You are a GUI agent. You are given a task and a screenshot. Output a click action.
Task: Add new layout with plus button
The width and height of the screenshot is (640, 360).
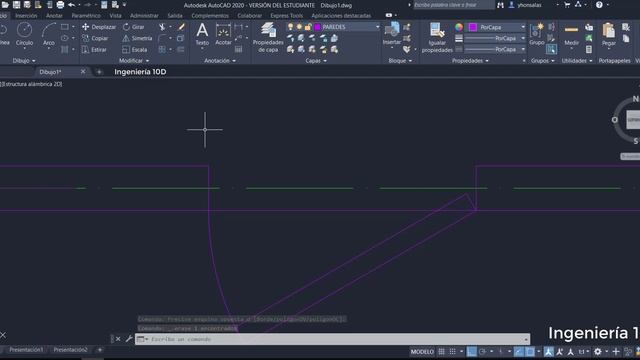100,350
